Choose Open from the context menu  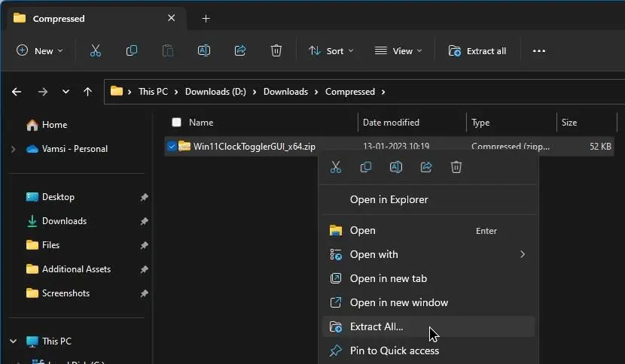(x=428, y=231)
